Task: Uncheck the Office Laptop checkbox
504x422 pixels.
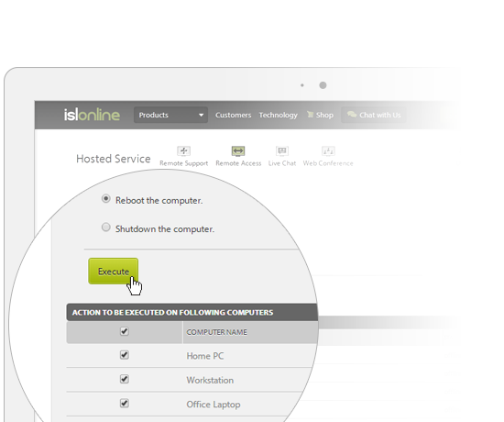Action: click(x=125, y=404)
